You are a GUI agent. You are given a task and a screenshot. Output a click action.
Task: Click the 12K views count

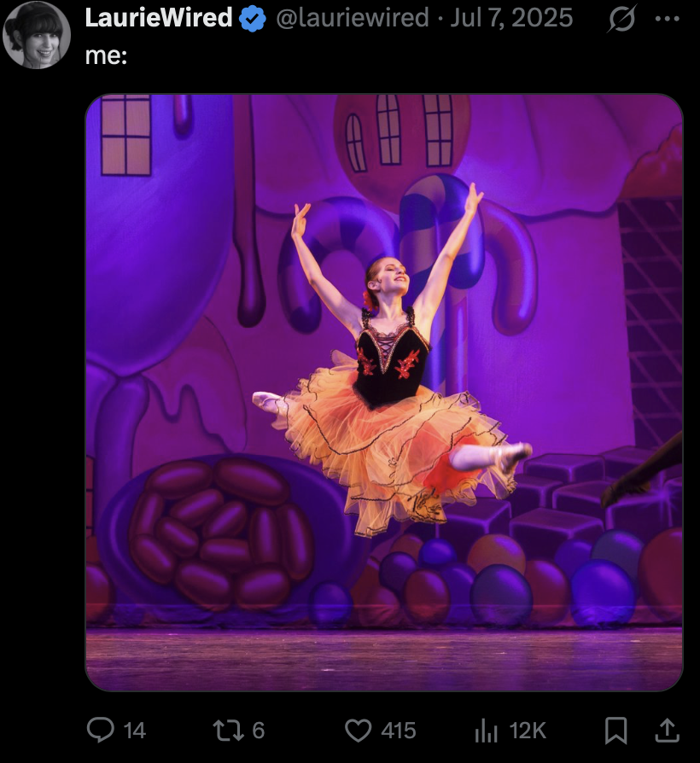coord(528,731)
